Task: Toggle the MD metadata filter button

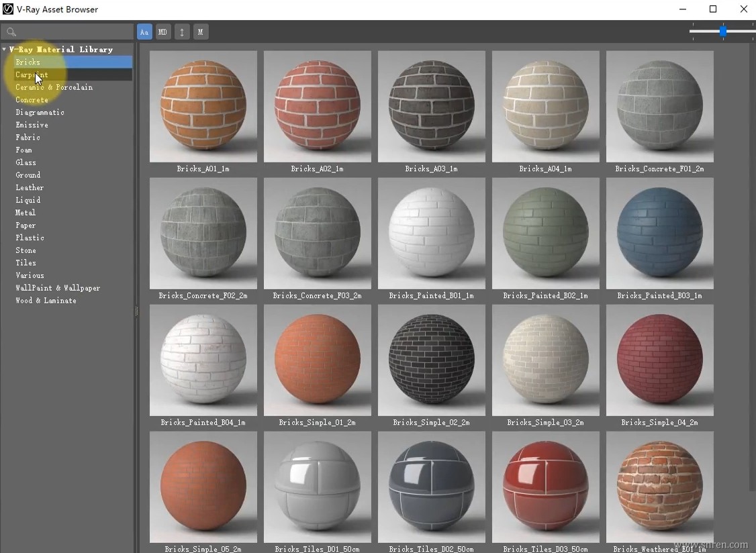Action: [x=163, y=32]
